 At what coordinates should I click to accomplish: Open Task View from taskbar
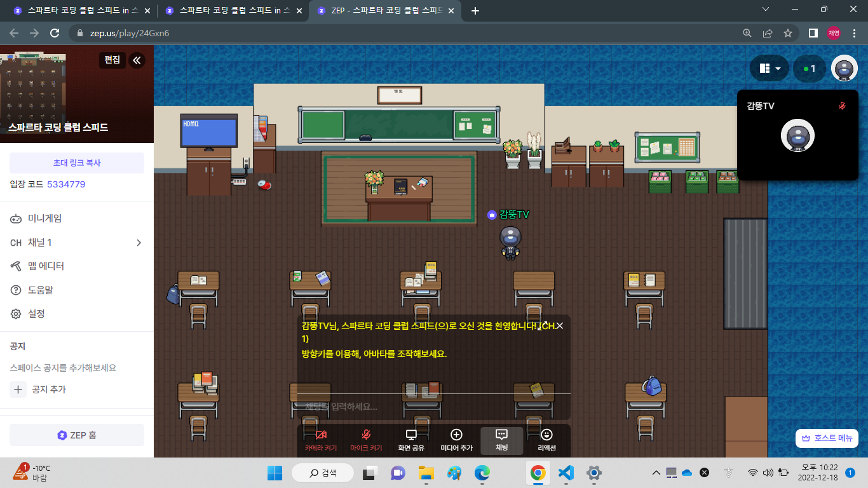click(x=369, y=473)
